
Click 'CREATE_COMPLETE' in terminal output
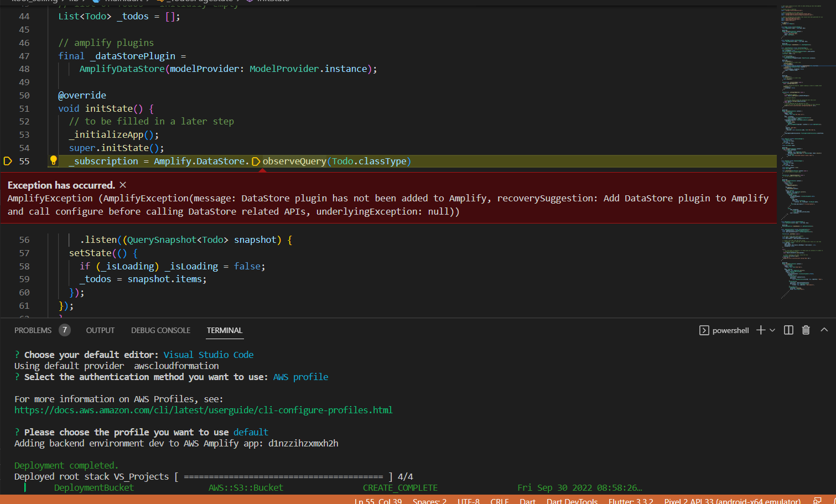[x=400, y=487]
